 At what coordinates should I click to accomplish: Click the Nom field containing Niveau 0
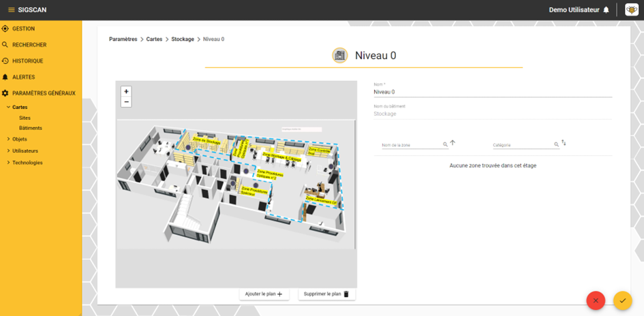click(x=493, y=92)
